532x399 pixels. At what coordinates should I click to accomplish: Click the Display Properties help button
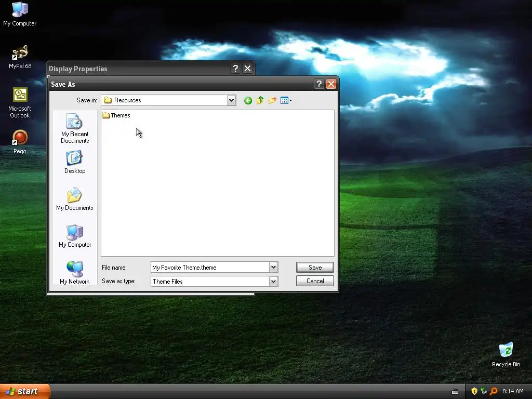[235, 69]
